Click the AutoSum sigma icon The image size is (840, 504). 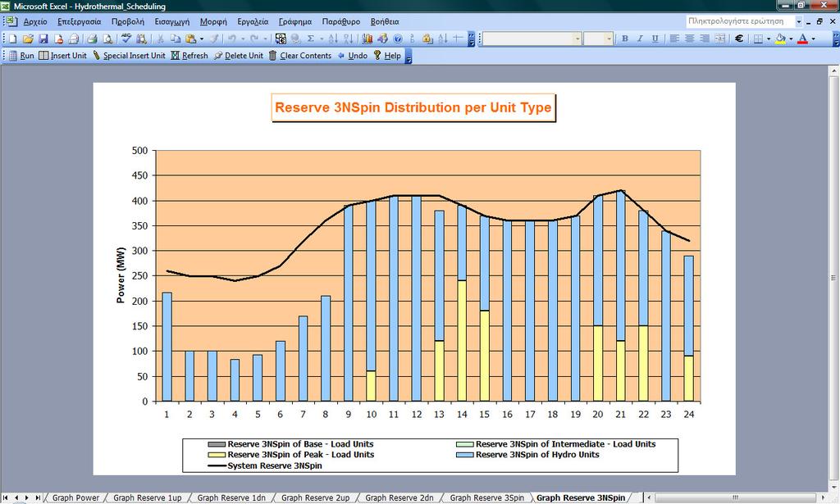[311, 39]
